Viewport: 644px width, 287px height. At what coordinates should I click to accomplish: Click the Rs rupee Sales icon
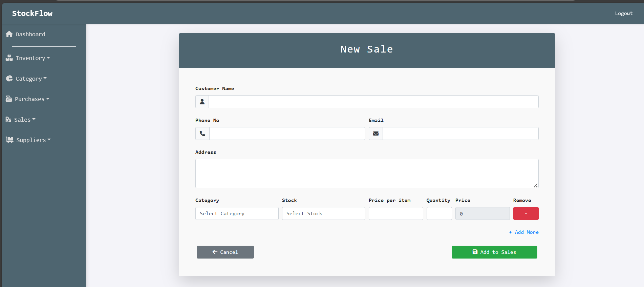[8, 120]
